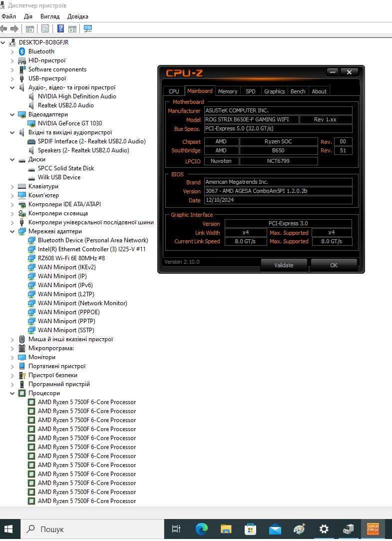The image size is (392, 541).
Task: Select Software components category
Action: [57, 69]
